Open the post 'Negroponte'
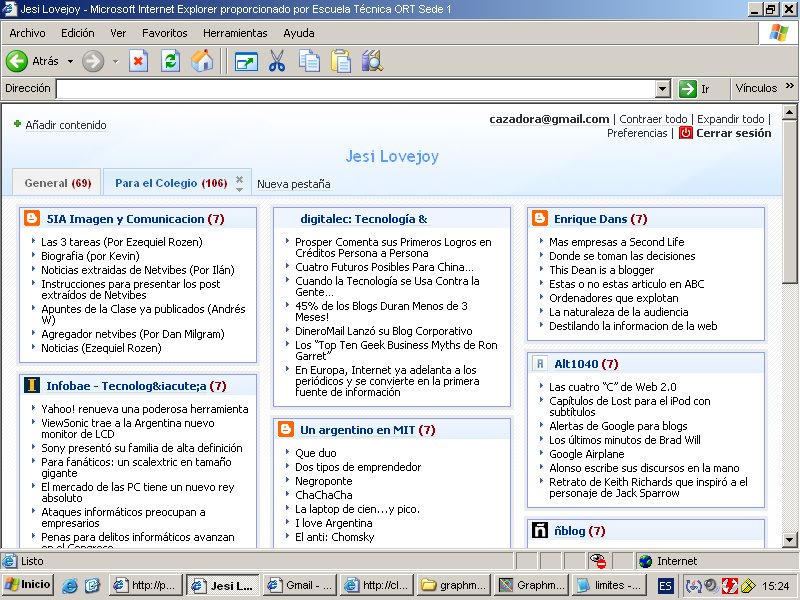 323,481
